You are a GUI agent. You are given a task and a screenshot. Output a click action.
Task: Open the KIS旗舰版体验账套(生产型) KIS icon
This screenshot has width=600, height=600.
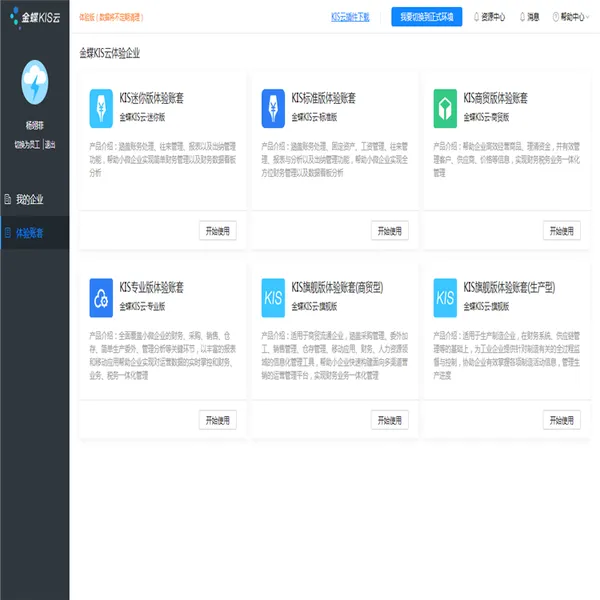coord(445,298)
